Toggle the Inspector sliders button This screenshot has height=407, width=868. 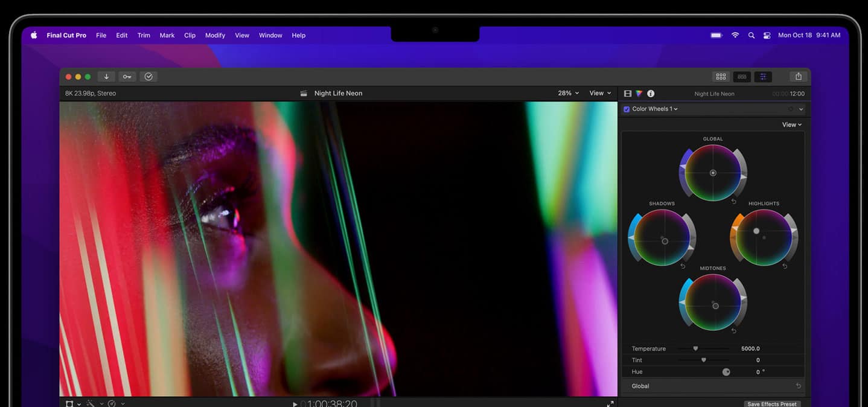[x=763, y=77]
